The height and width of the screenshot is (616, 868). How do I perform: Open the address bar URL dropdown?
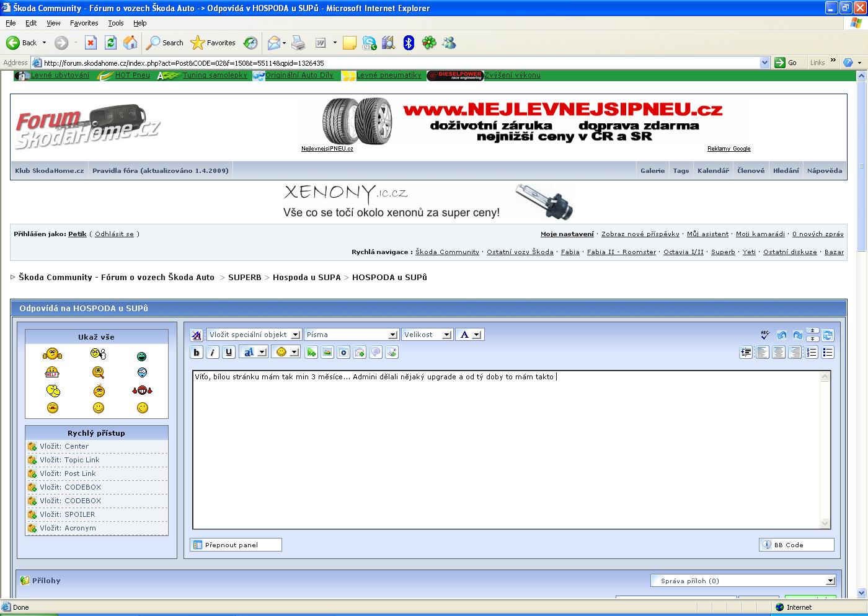764,63
